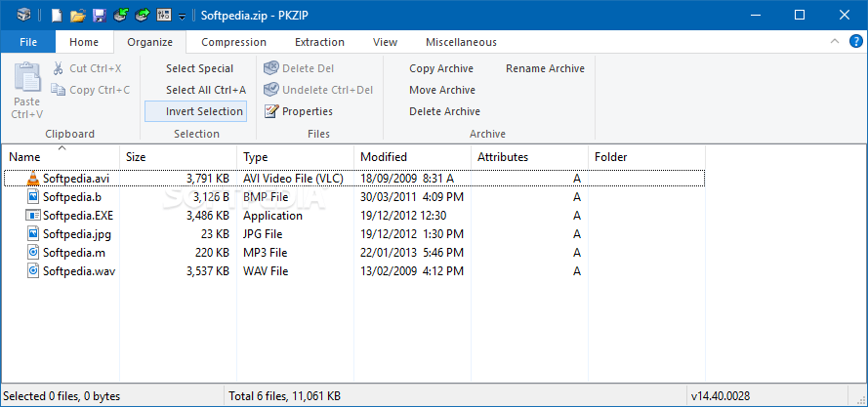Screen dimensions: 868x407
Task: Sort by the Type column header
Action: 296,157
